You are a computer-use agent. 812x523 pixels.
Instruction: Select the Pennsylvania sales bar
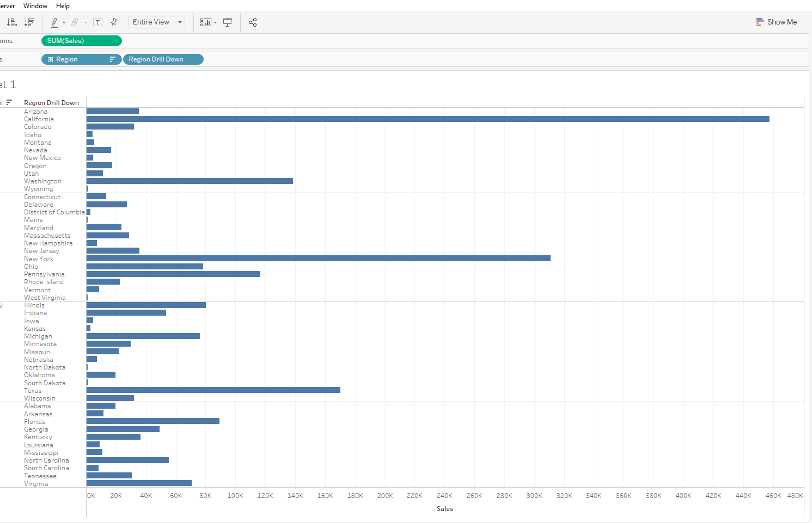[x=173, y=274]
